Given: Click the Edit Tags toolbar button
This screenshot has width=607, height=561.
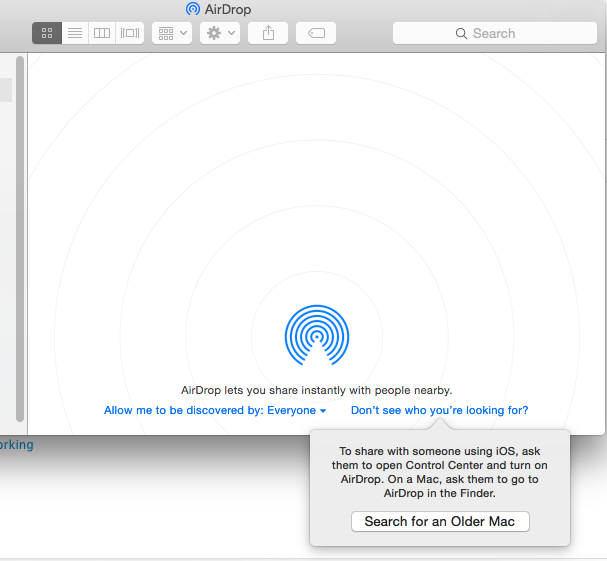Looking at the screenshot, I should [x=316, y=33].
